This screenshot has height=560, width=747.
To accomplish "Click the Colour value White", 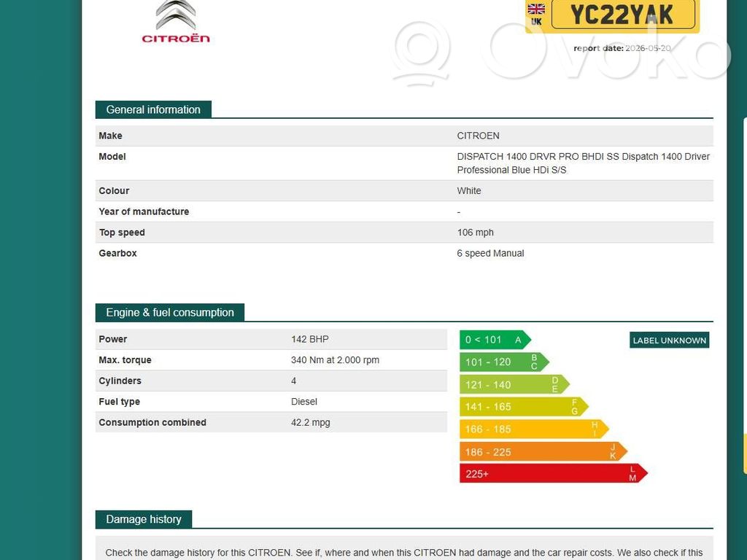I will click(x=469, y=190).
